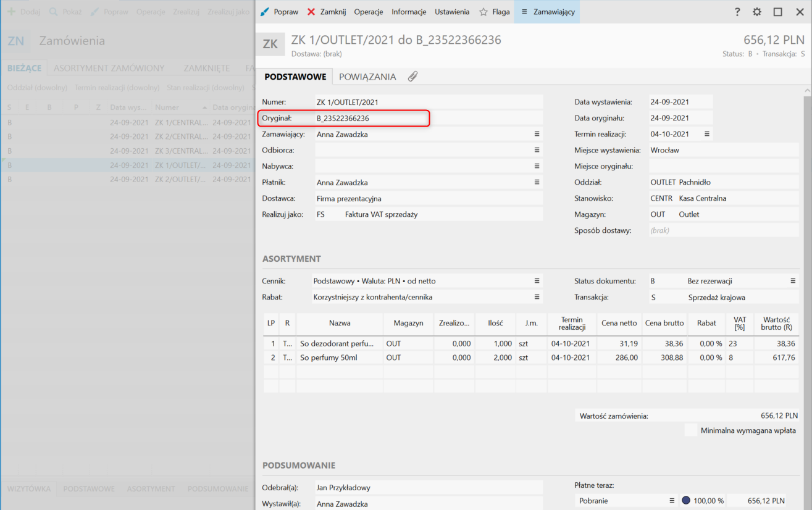The image size is (812, 510).
Task: Click the ZK document type icon
Action: [x=270, y=44]
